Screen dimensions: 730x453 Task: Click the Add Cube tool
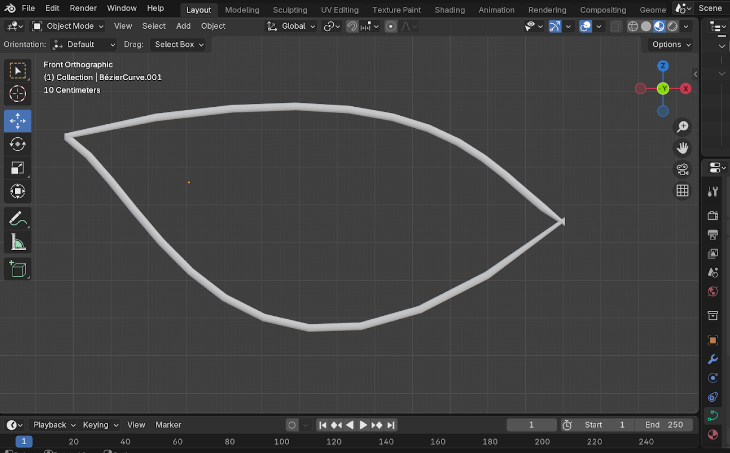(18, 268)
